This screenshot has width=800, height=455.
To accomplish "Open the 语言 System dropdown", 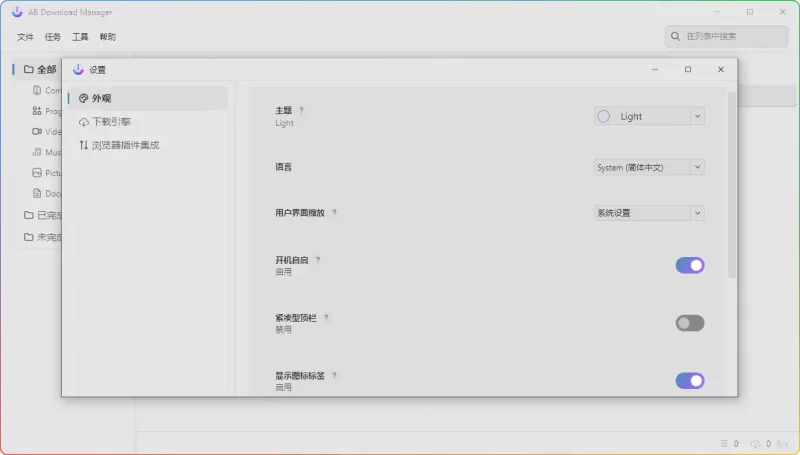I will coord(649,167).
